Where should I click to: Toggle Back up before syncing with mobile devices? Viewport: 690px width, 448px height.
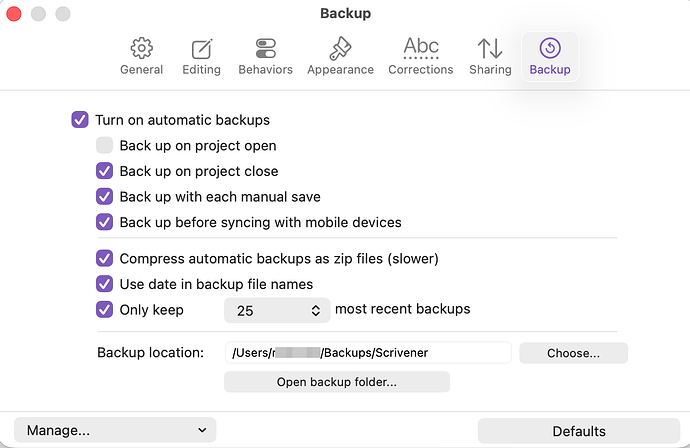[104, 222]
